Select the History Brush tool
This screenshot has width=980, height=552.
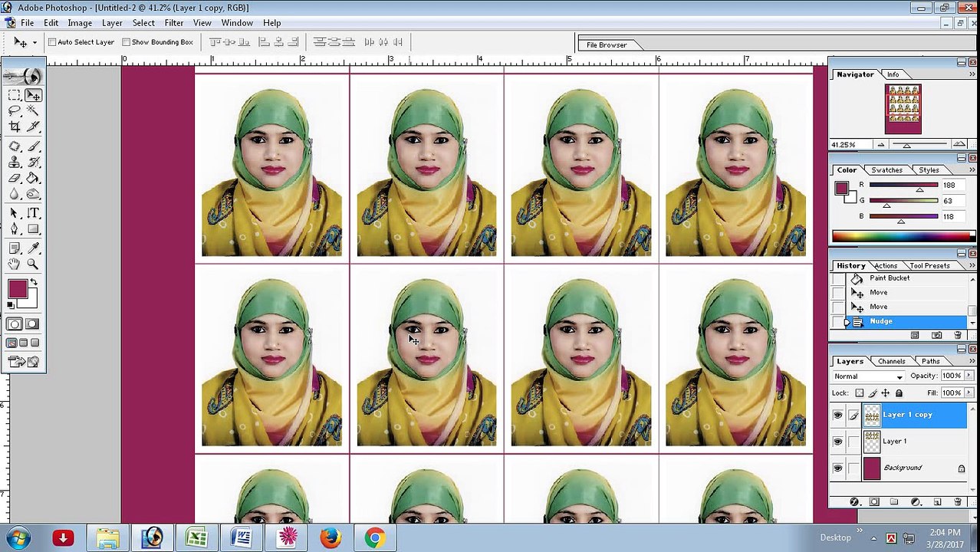(x=33, y=163)
